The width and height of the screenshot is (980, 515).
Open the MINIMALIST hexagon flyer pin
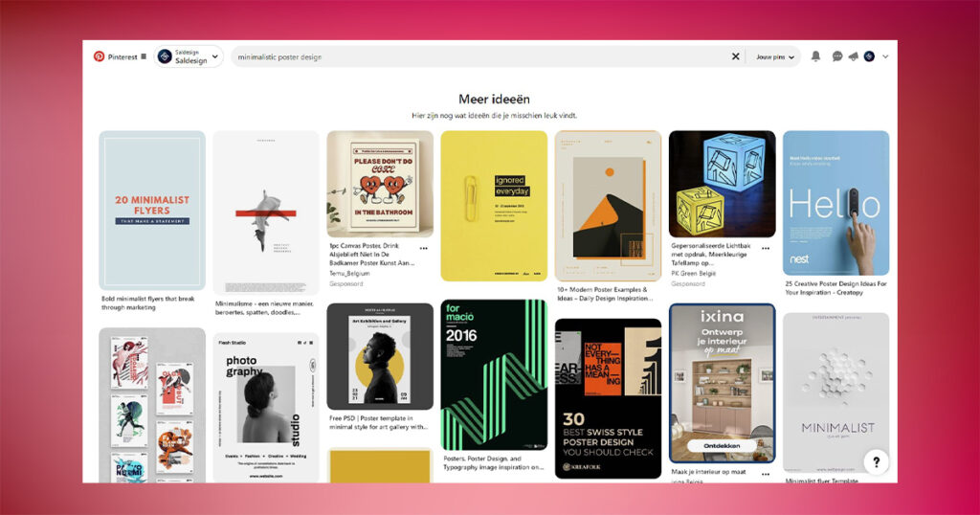tap(836, 392)
